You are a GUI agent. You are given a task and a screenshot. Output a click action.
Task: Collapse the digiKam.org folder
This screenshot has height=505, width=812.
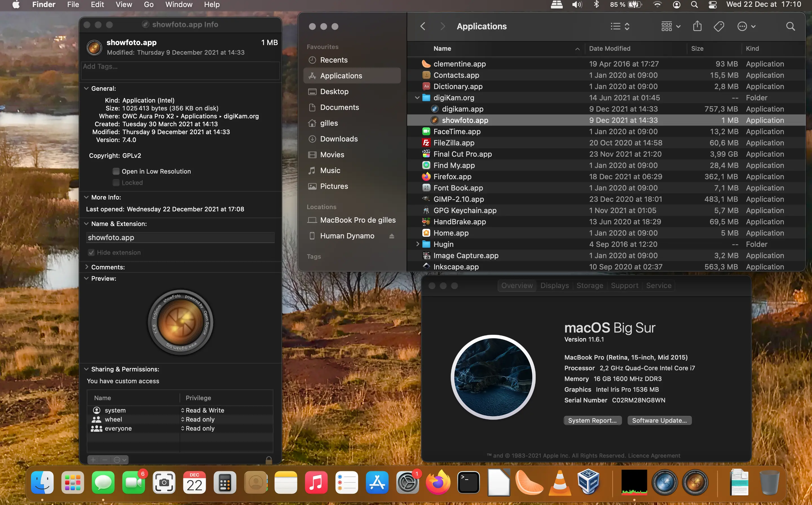click(417, 98)
